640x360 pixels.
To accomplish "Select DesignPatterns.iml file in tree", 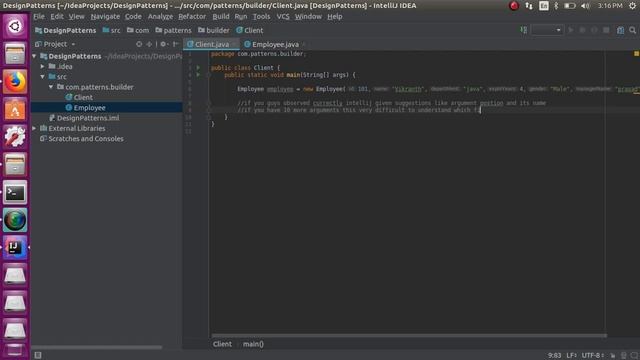I will [84, 118].
